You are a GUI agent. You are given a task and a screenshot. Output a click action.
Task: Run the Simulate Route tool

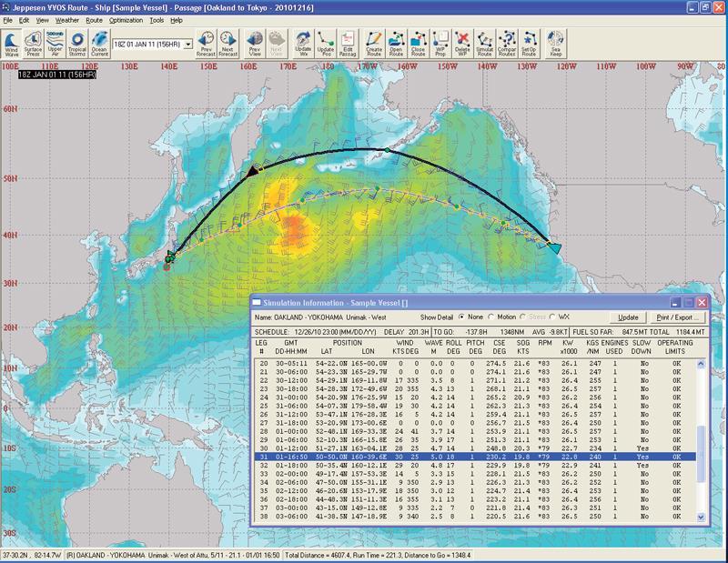tap(484, 45)
